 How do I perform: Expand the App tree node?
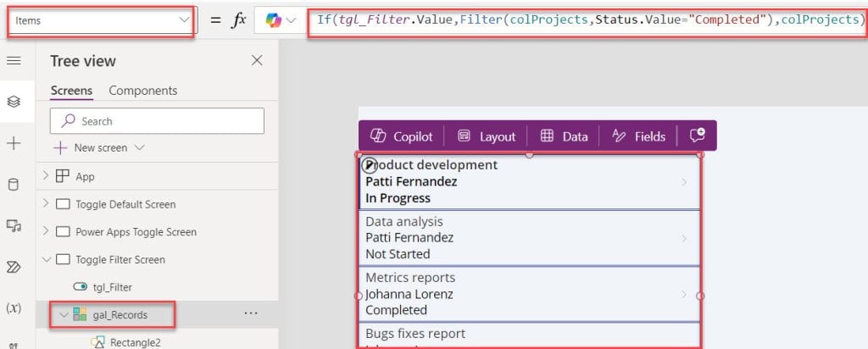(x=46, y=176)
